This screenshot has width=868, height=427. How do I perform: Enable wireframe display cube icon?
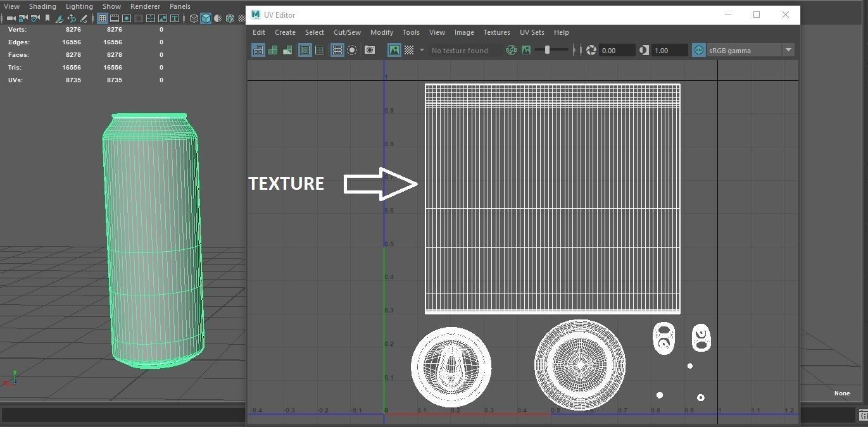tap(194, 18)
